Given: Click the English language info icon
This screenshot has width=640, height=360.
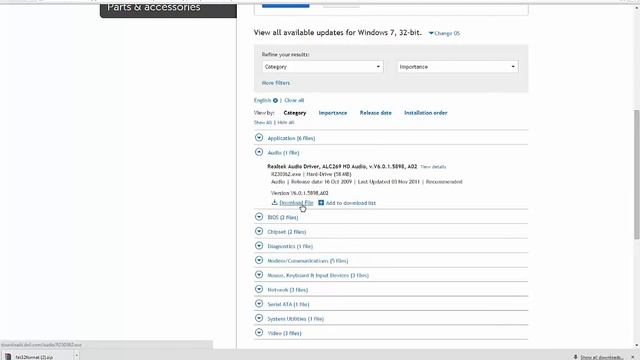Looking at the screenshot, I should click(276, 100).
